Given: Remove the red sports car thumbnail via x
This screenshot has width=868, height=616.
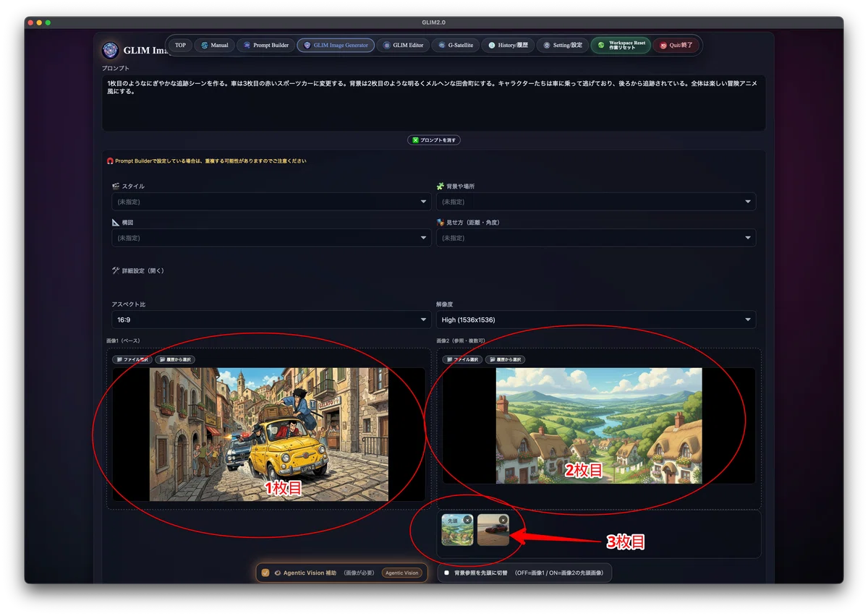Looking at the screenshot, I should (503, 520).
